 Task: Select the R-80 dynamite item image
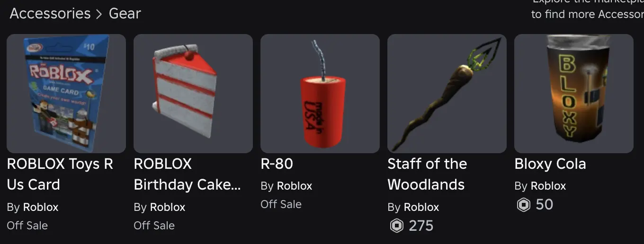(320, 94)
